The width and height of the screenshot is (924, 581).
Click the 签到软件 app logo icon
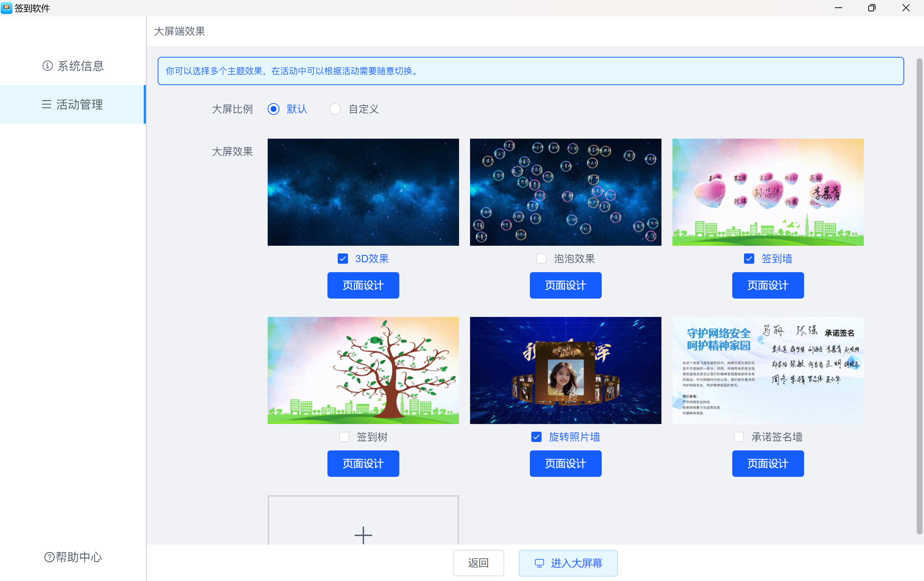coord(7,8)
